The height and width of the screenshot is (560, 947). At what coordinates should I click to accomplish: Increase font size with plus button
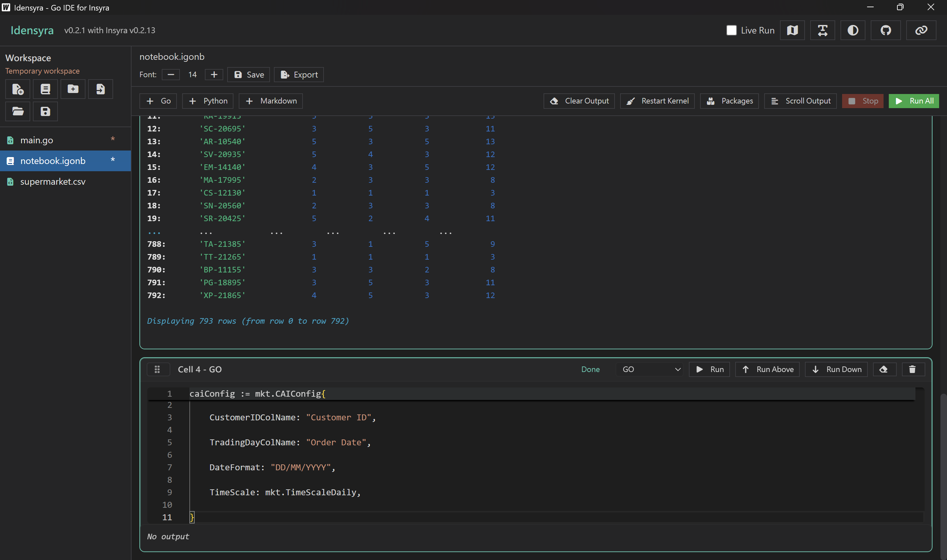214,75
